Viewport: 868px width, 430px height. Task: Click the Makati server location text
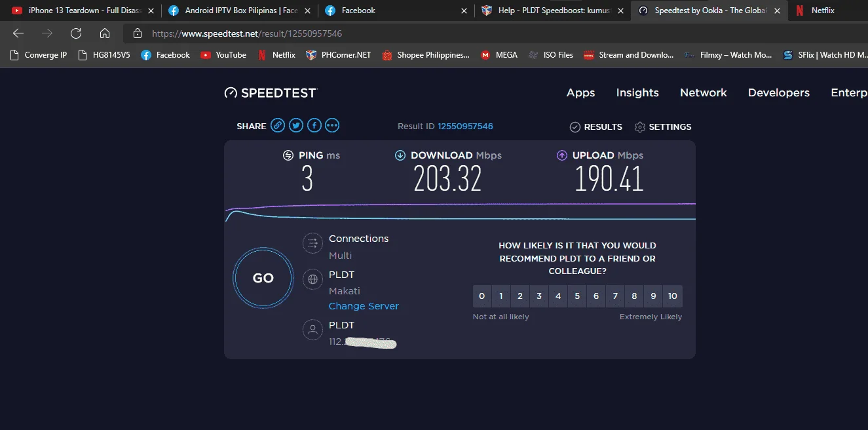pyautogui.click(x=345, y=291)
